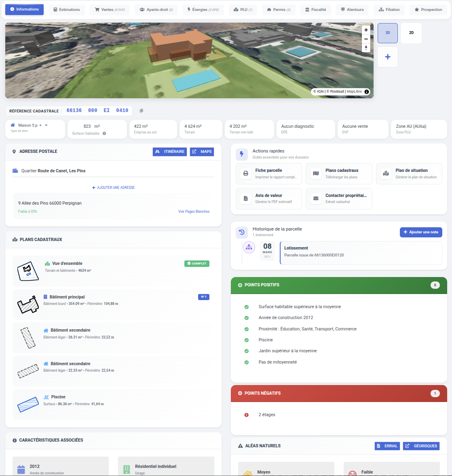Click the Fiche parcelle print icon
The image size is (452, 476).
click(x=245, y=173)
